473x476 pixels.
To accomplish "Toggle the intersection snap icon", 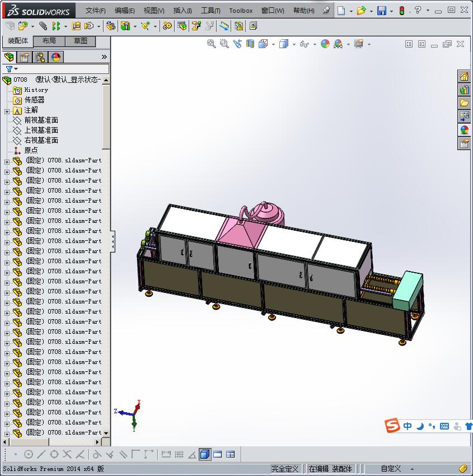I will pyautogui.click(x=67, y=455).
